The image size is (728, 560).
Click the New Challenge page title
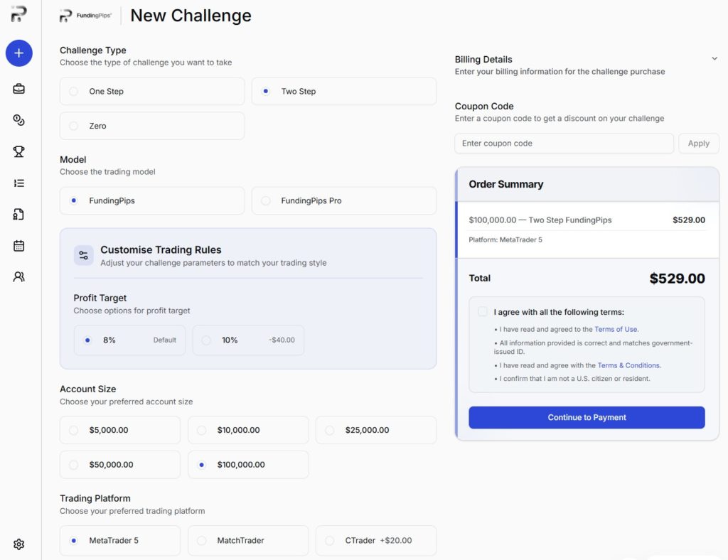pos(191,16)
